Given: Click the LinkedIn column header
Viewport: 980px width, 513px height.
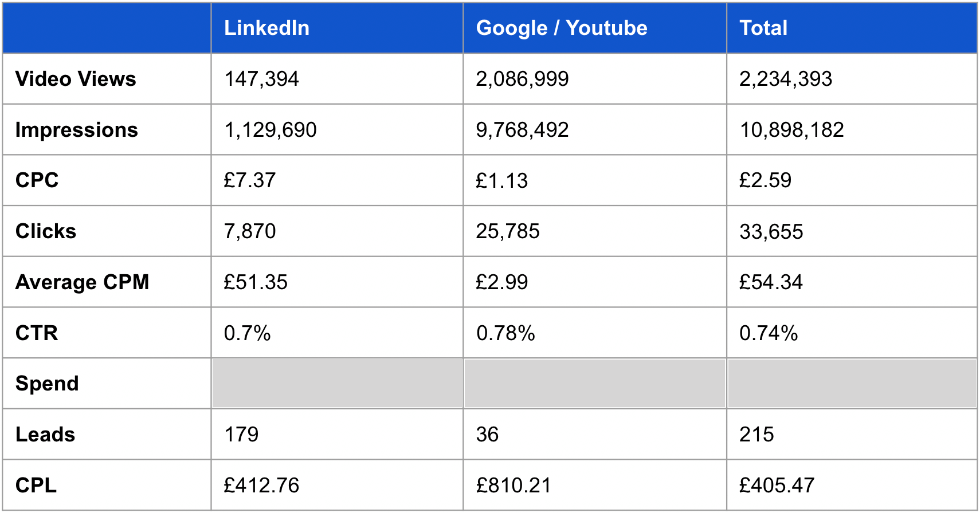Looking at the screenshot, I should [266, 28].
